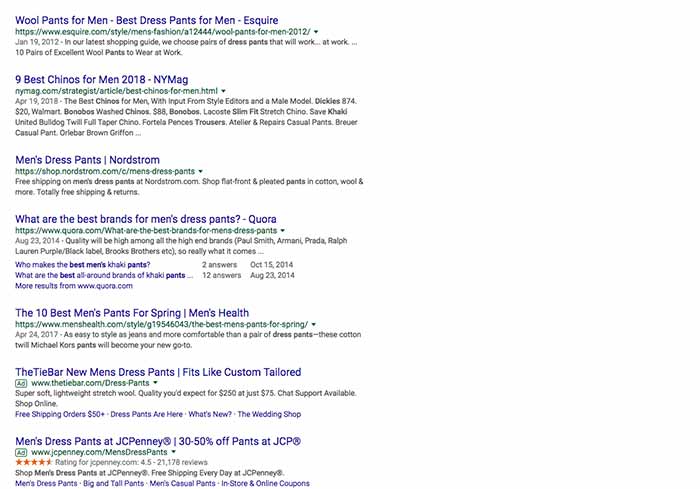Open the 9 Best Chinos for Men NYMag result
This screenshot has height=489, width=700.
(101, 79)
